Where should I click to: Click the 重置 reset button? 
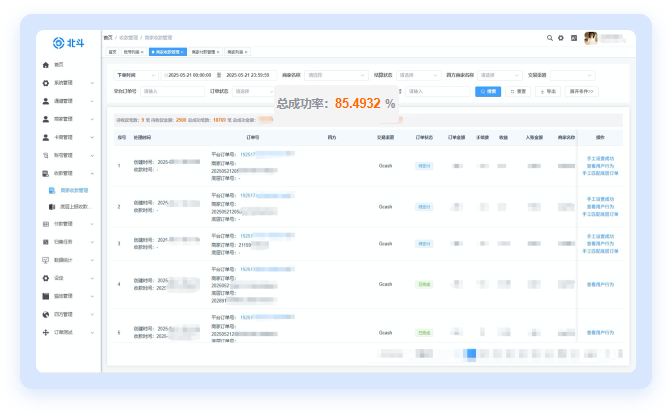tap(517, 91)
